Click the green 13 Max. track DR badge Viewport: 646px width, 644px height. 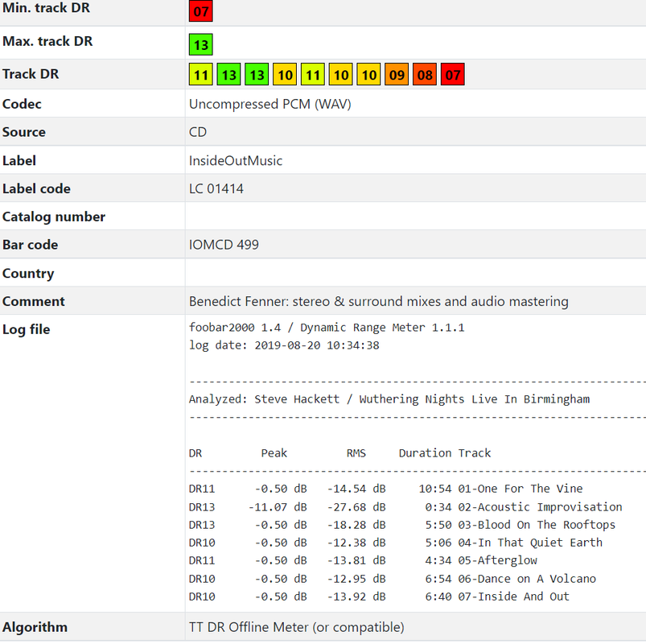[x=200, y=44]
